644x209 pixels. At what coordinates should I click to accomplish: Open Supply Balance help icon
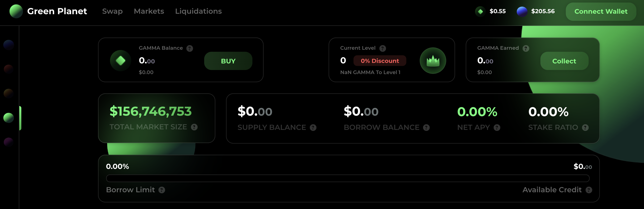pyautogui.click(x=313, y=128)
